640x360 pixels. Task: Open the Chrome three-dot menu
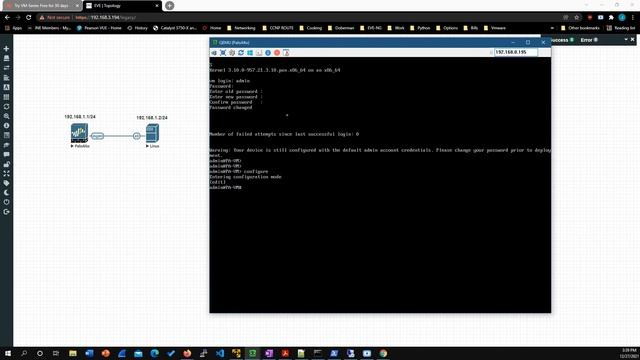click(633, 18)
